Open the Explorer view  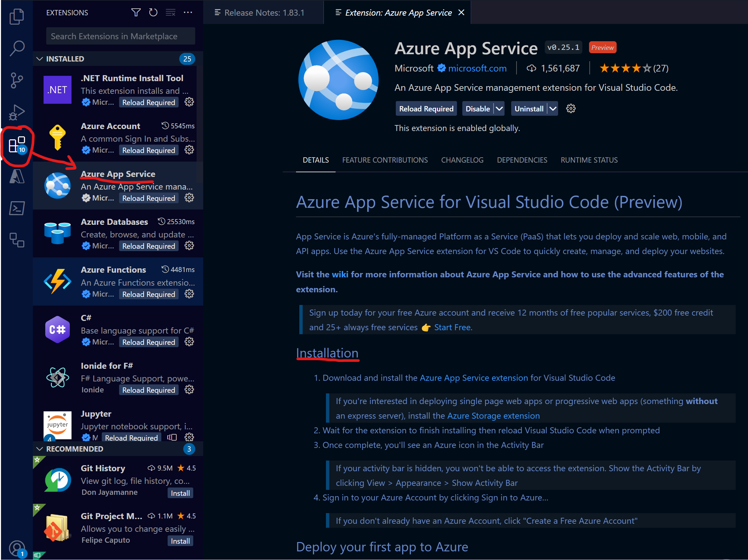(17, 16)
